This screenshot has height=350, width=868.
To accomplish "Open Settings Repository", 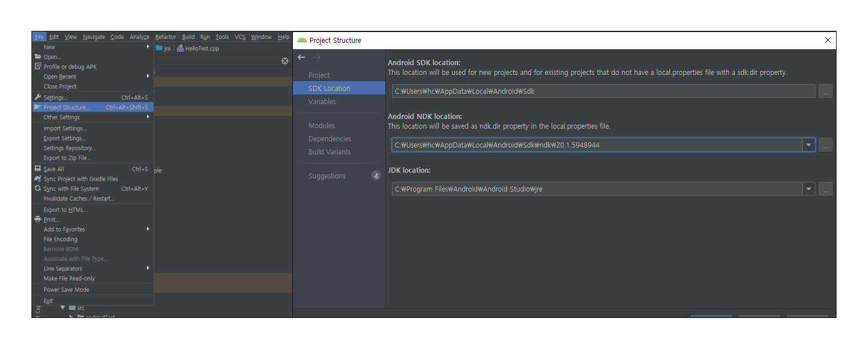I will (x=70, y=148).
